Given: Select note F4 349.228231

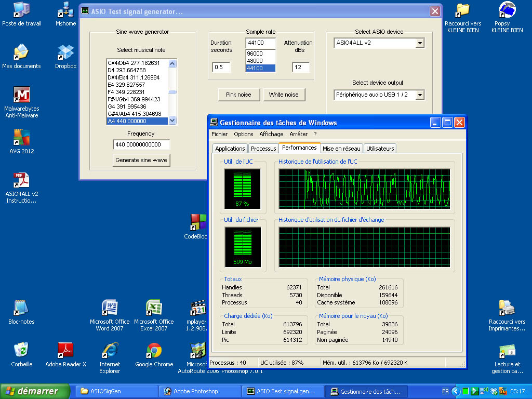Looking at the screenshot, I should click(137, 92).
